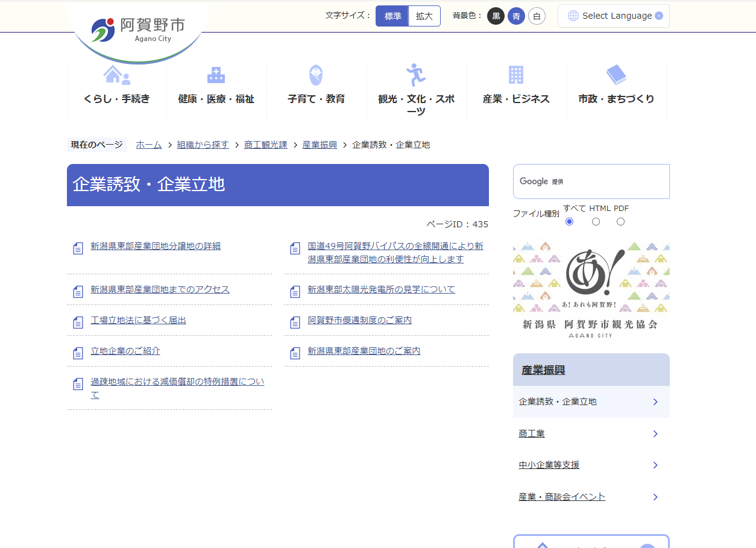756x548 pixels.
Task: Click chevron on 商工業 sidebar row
Action: point(655,434)
